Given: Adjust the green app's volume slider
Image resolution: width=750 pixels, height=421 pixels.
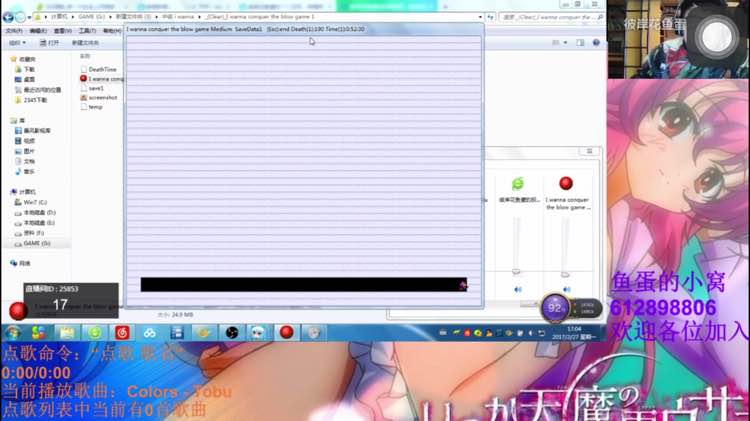Looking at the screenshot, I should click(x=516, y=271).
